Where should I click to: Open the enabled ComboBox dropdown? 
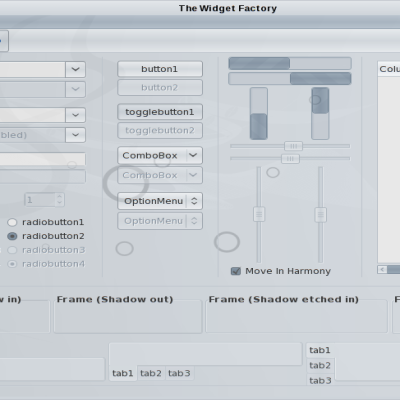160,155
